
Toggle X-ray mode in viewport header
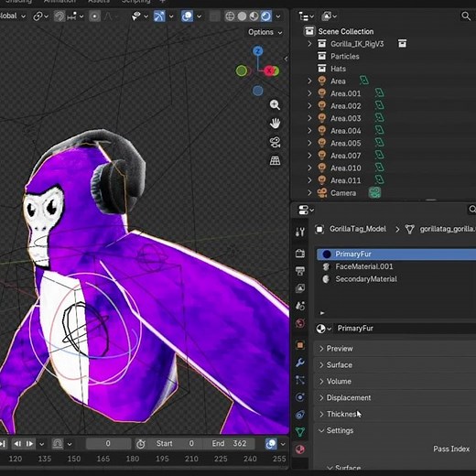tap(215, 16)
